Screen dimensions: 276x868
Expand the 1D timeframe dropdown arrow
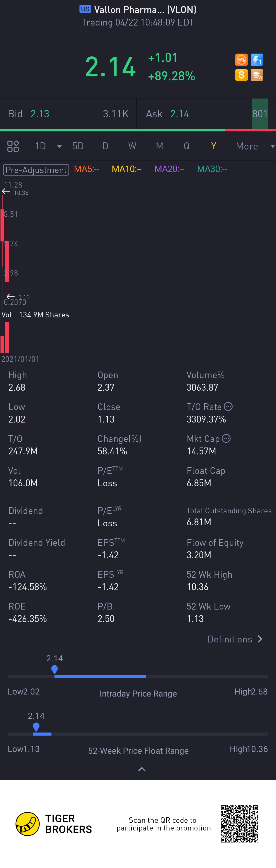click(x=59, y=146)
